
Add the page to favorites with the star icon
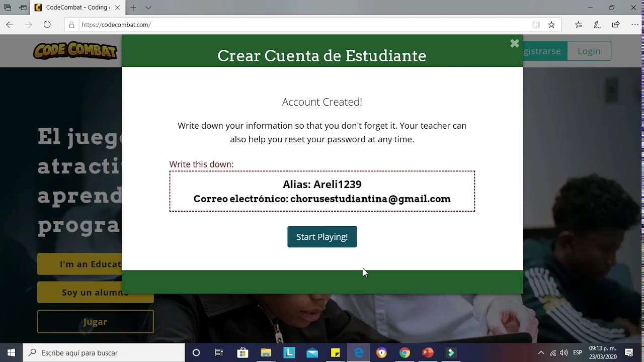(x=551, y=25)
